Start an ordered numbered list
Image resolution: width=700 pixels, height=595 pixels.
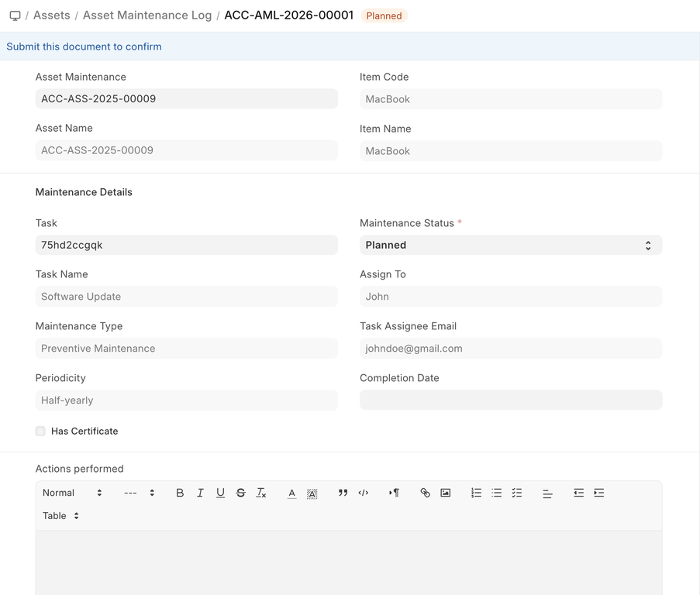click(x=476, y=493)
